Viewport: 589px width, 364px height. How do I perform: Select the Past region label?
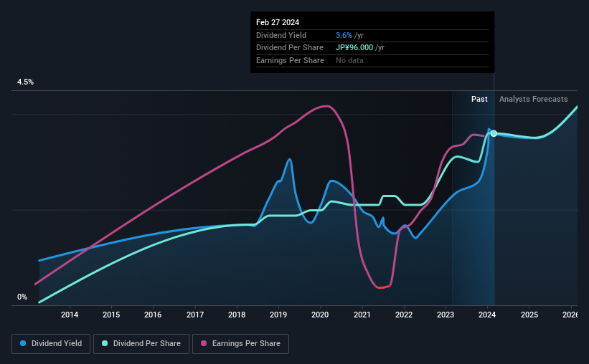(479, 99)
